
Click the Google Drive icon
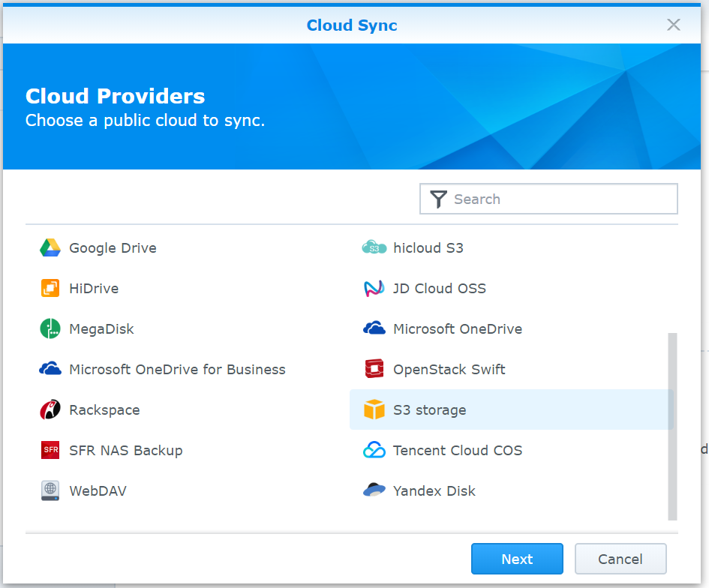point(50,248)
